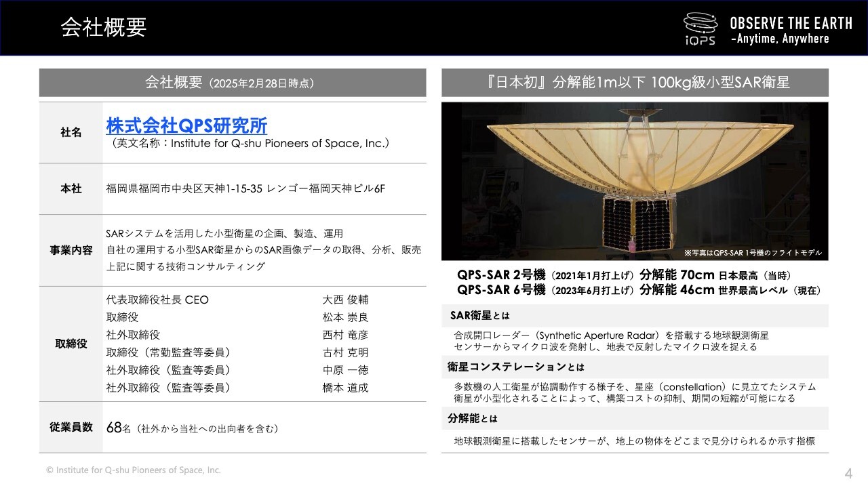Select the line 地球観測衛星に搭載したセンサーが

pyautogui.click(x=634, y=441)
